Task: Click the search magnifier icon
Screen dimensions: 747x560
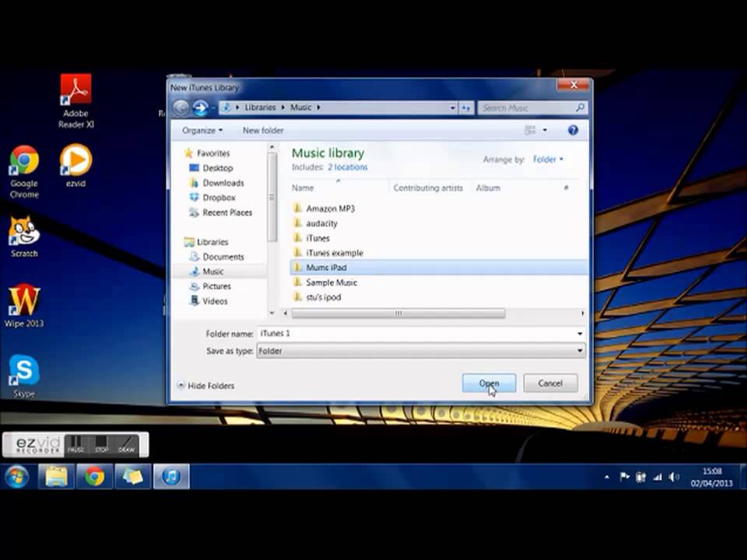Action: click(580, 107)
